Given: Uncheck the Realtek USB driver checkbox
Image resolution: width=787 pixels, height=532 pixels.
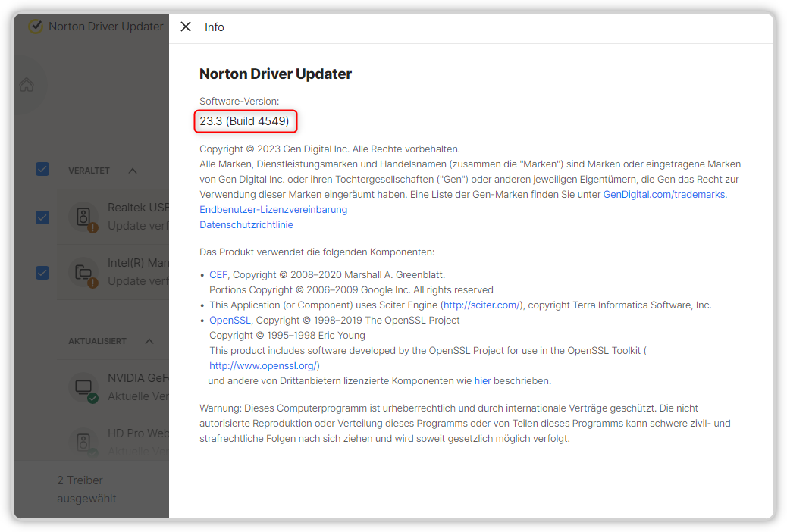Looking at the screenshot, I should (x=42, y=217).
